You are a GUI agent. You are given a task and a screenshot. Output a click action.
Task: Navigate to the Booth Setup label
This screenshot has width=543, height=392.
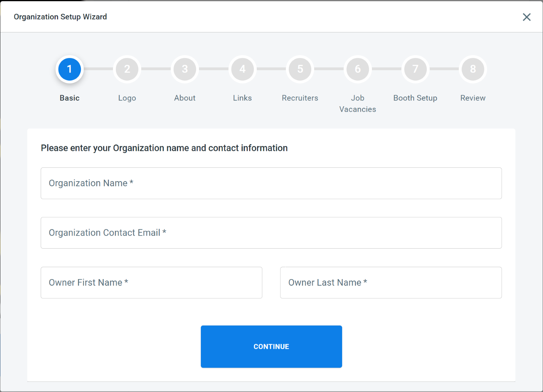[x=415, y=98]
